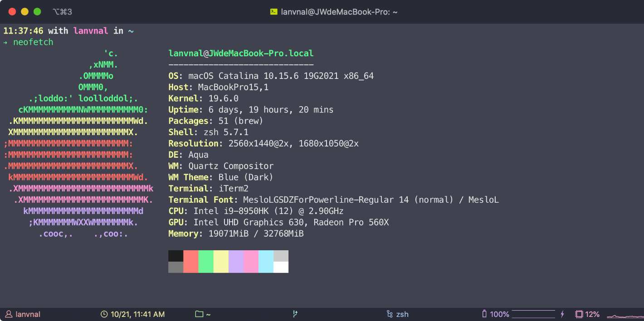644x321 pixels.
Task: Click the charging bolt icon in status bar
Action: click(x=563, y=314)
